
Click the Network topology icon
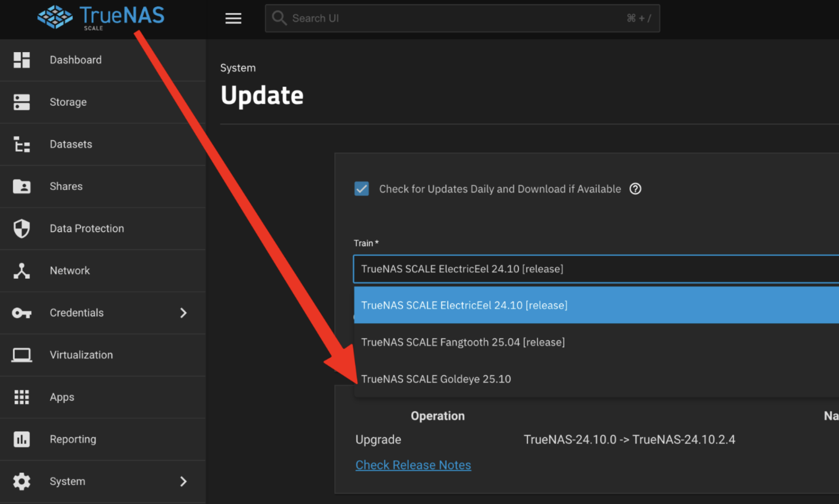pyautogui.click(x=21, y=271)
